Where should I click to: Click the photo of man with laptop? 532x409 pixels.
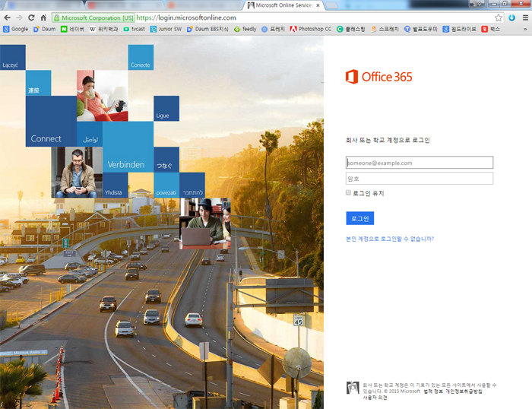point(205,224)
